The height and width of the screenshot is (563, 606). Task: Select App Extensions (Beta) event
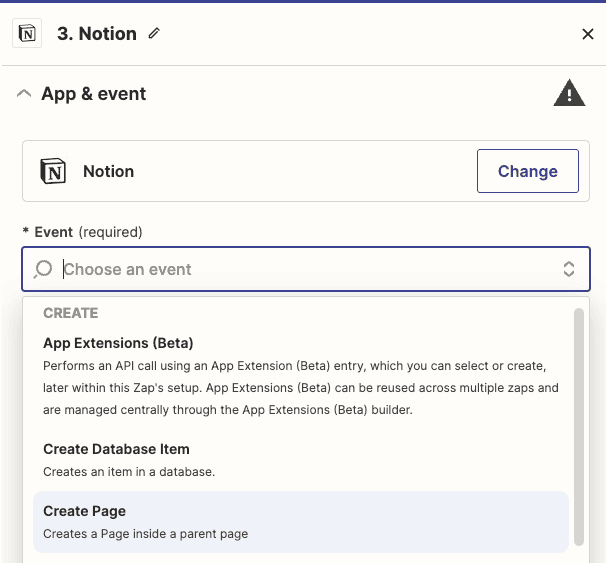[x=301, y=375]
